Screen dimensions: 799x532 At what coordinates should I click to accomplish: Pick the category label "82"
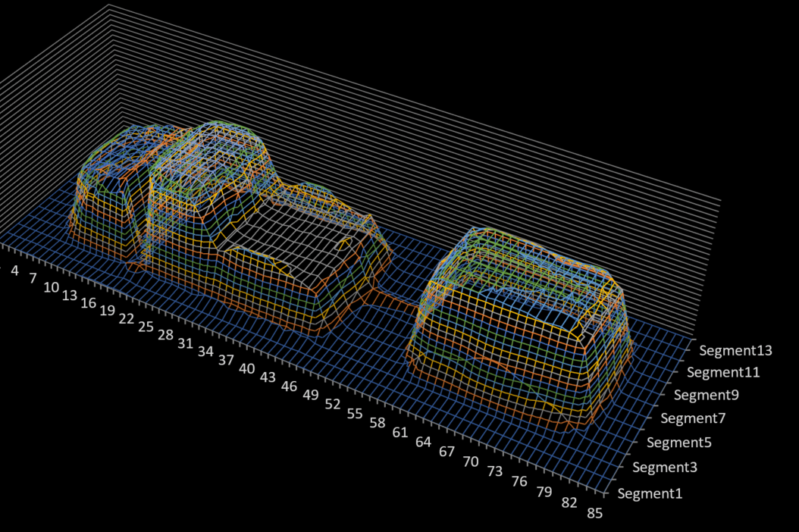569,502
